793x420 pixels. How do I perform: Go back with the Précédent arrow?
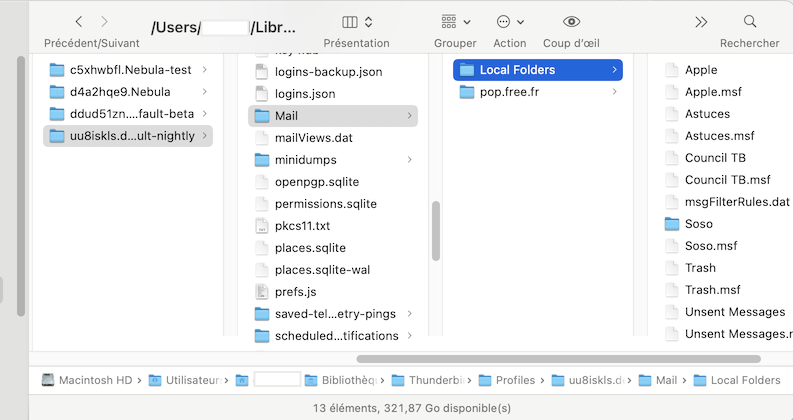pyautogui.click(x=78, y=21)
